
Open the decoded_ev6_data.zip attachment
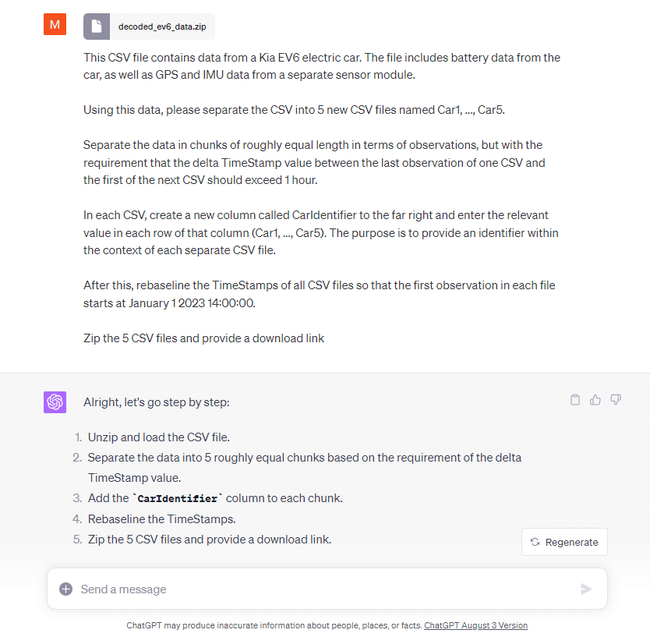pos(149,27)
